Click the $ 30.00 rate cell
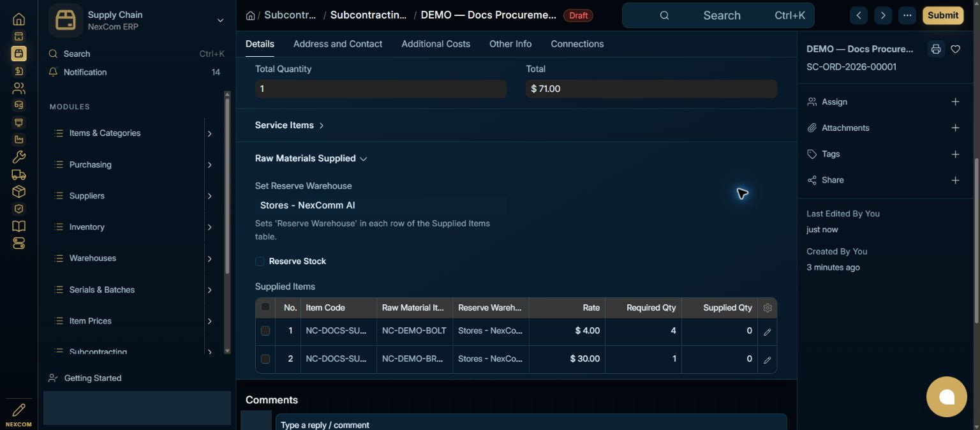Screen dimensions: 980x430 click(567, 359)
